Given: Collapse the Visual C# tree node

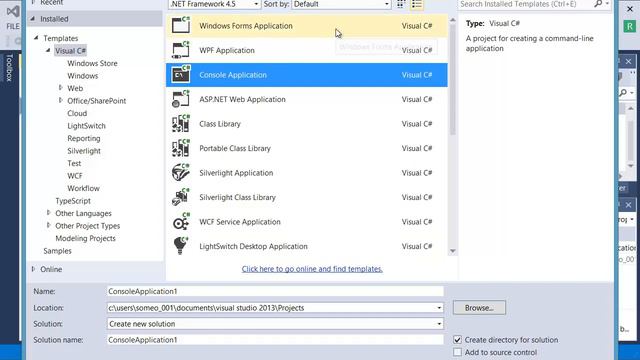Looking at the screenshot, I should pyautogui.click(x=48, y=50).
